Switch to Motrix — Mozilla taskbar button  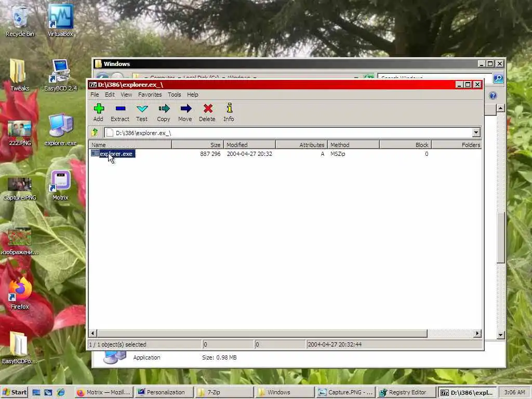pos(103,392)
